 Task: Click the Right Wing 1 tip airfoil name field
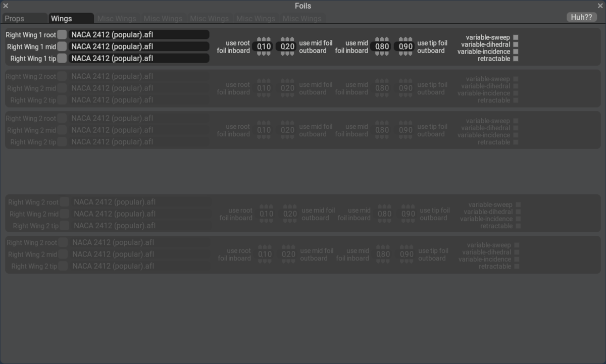(x=139, y=59)
